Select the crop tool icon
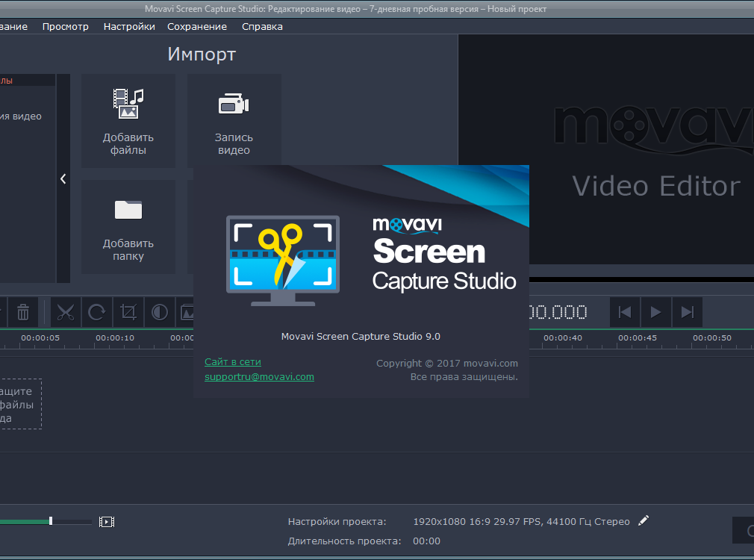Image resolution: width=754 pixels, height=560 pixels. 128,312
